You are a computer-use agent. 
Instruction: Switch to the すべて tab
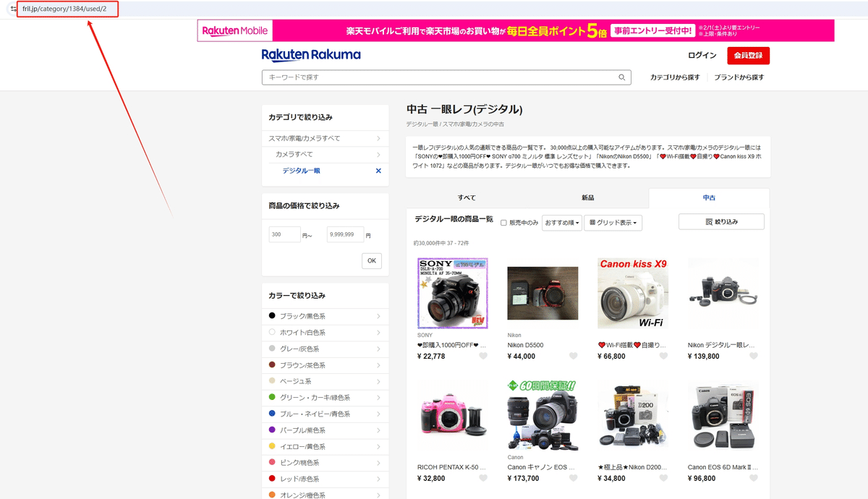pyautogui.click(x=467, y=197)
